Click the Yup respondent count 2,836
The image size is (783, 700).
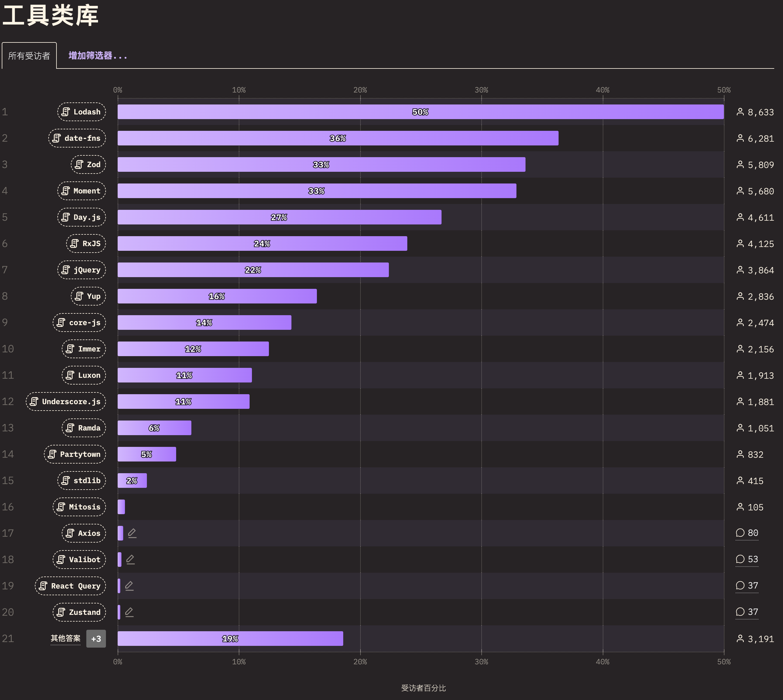click(755, 296)
